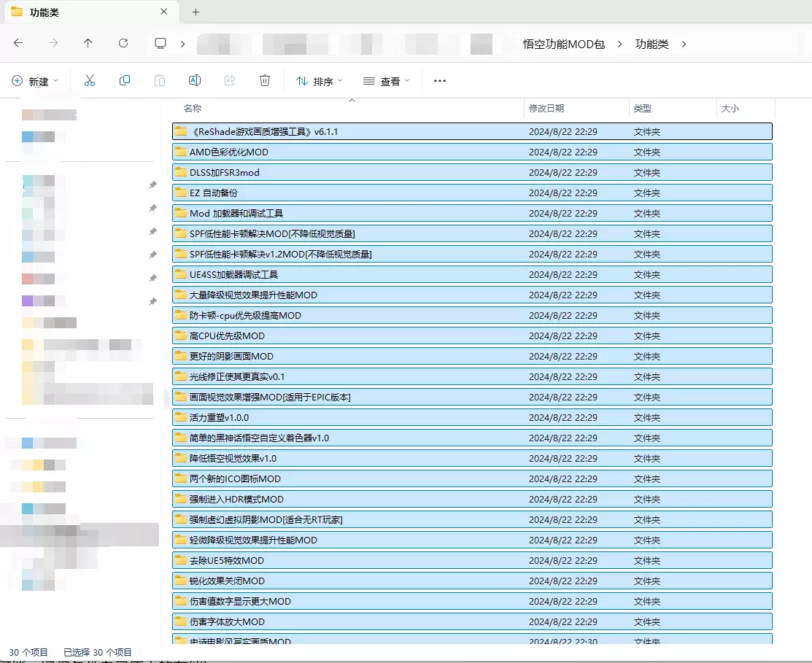Select the EZ 自动备份 folder
The height and width of the screenshot is (663, 812).
pyautogui.click(x=215, y=193)
